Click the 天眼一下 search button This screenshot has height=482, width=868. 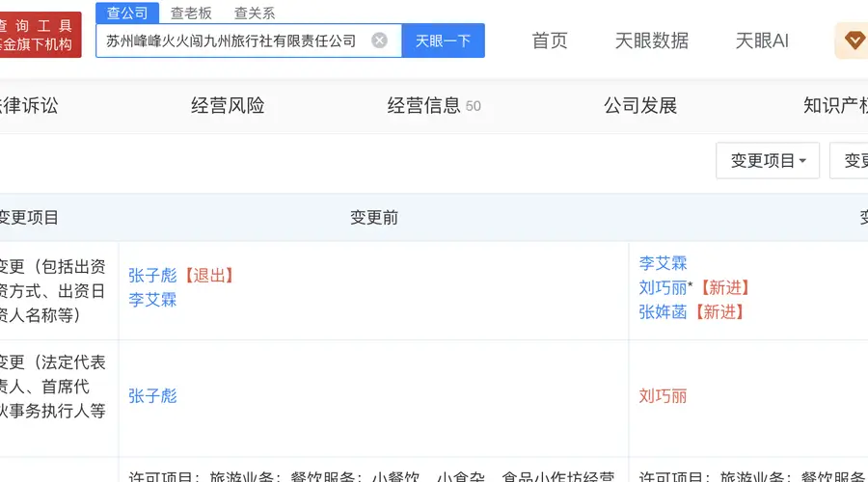pyautogui.click(x=444, y=40)
